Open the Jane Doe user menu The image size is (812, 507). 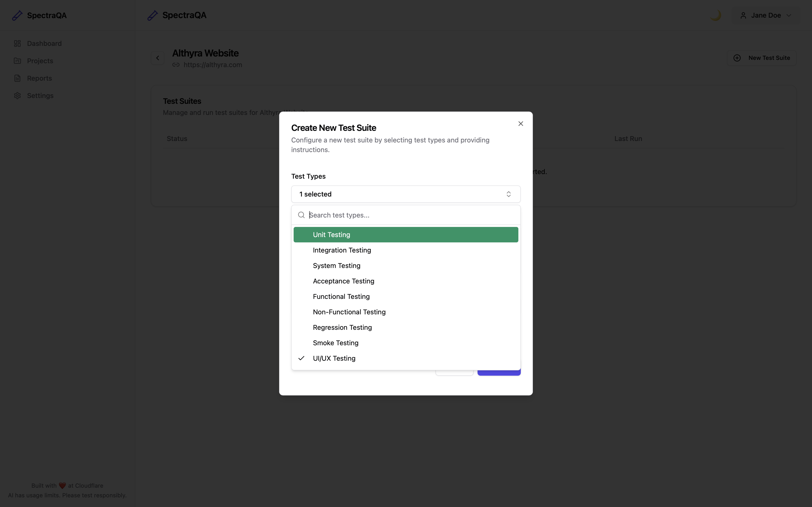click(766, 15)
